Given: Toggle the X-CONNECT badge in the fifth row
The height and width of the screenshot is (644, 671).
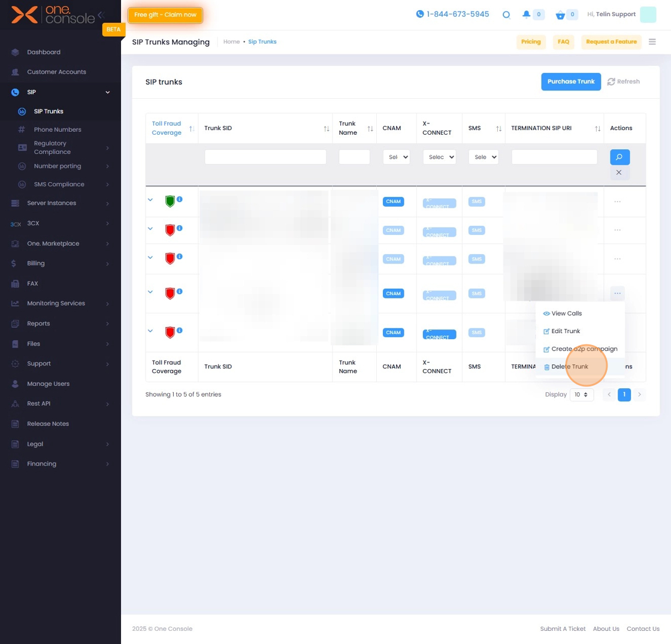Looking at the screenshot, I should click(x=440, y=334).
